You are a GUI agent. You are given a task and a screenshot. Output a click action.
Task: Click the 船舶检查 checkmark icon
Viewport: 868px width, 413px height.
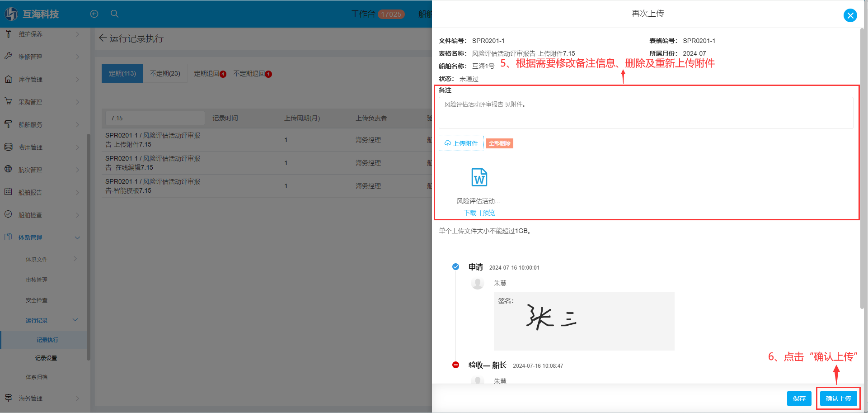[8, 214]
